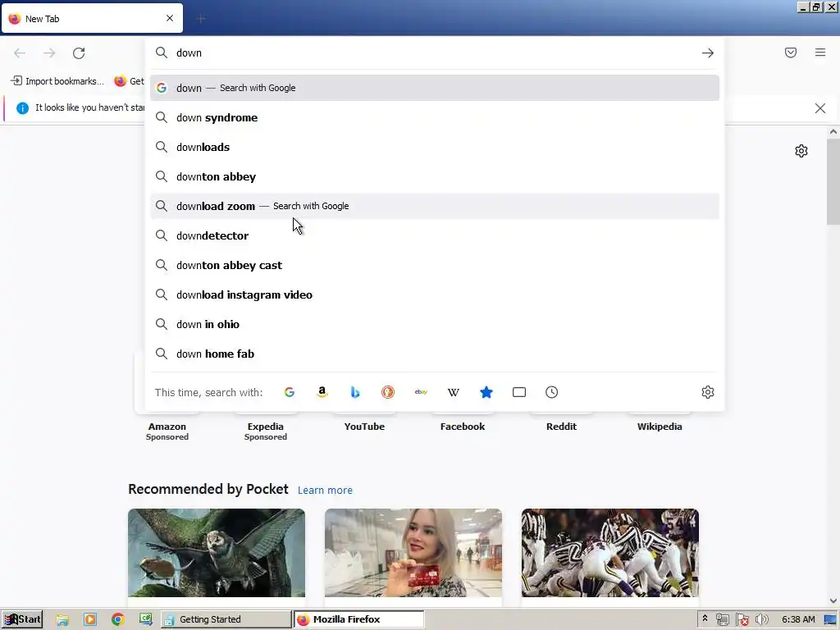Close the New Tab tab
Image resolution: width=840 pixels, height=630 pixels.
(170, 18)
